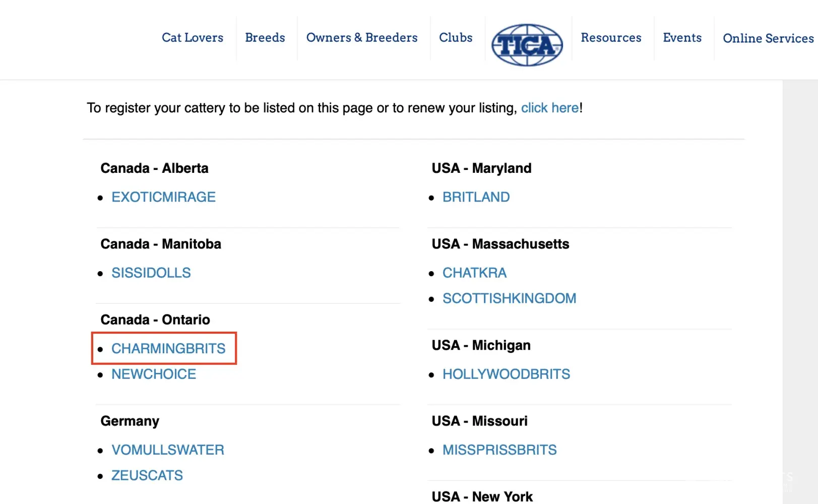Open the Online Services menu
The width and height of the screenshot is (818, 504).
768,38
